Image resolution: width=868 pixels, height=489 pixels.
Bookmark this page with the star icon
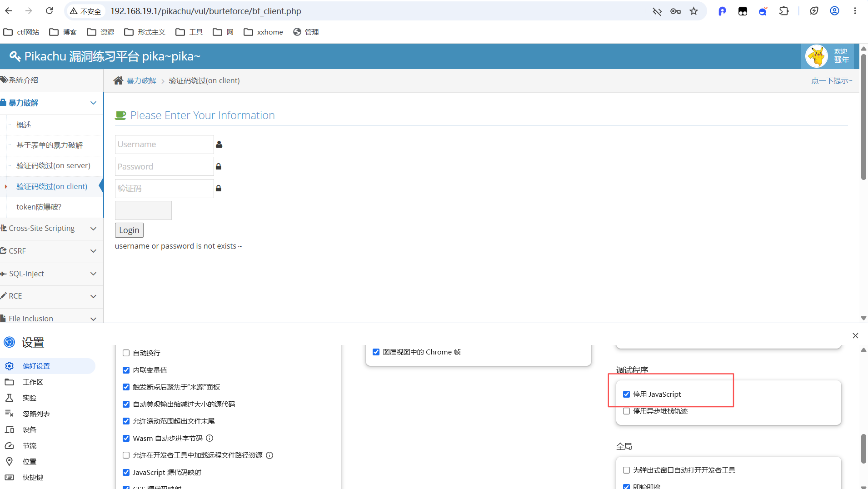click(x=693, y=11)
